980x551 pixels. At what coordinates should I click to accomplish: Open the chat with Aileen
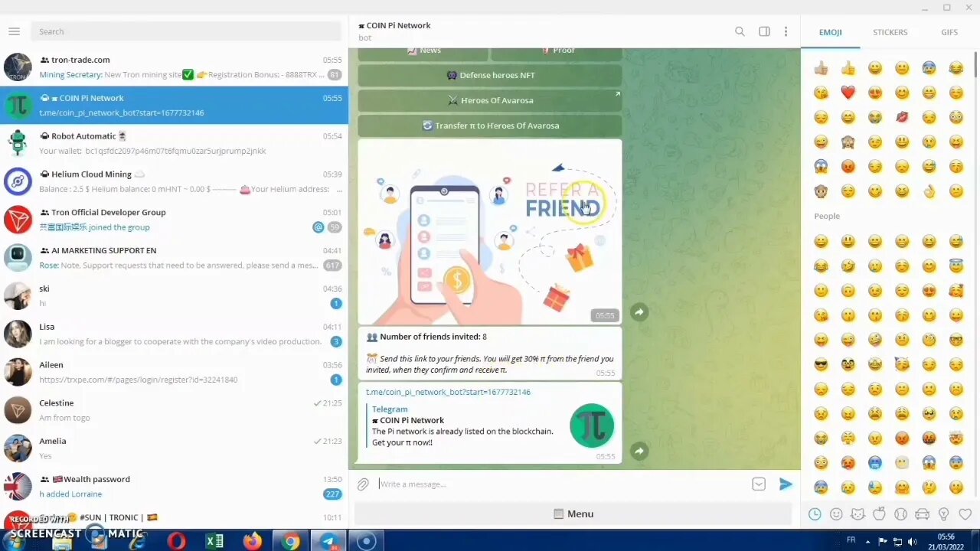pos(174,372)
